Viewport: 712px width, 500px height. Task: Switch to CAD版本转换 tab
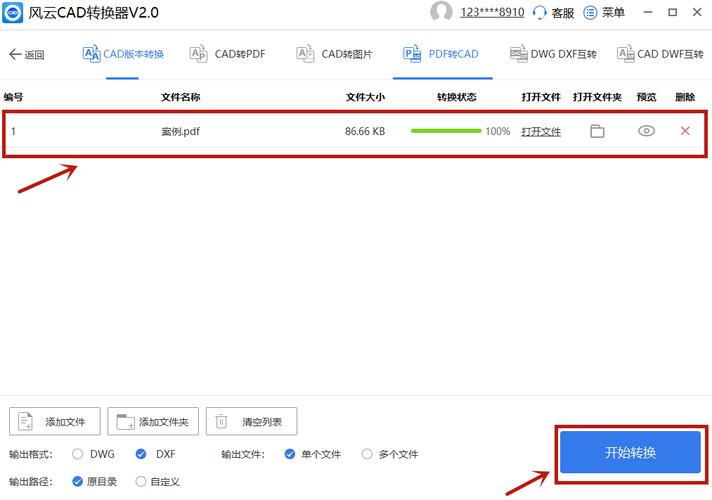(123, 54)
